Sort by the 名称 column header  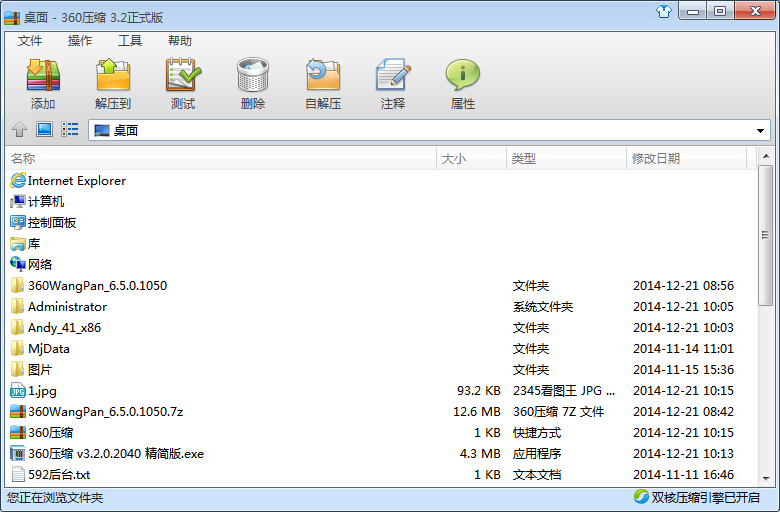[x=222, y=158]
